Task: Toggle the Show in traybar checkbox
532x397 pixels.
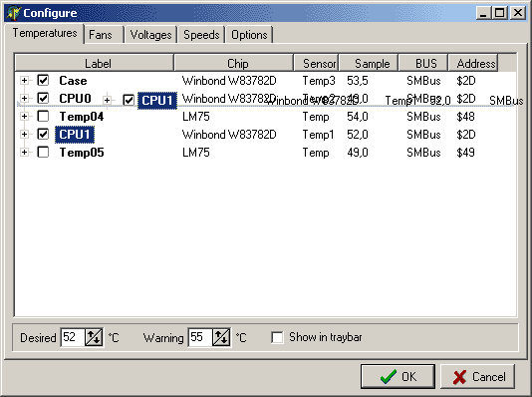Action: [277, 337]
